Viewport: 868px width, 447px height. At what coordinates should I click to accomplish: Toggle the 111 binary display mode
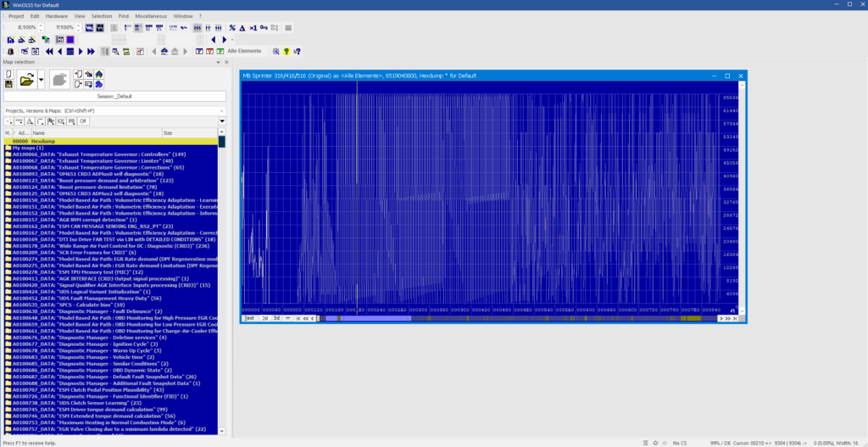pos(218,28)
